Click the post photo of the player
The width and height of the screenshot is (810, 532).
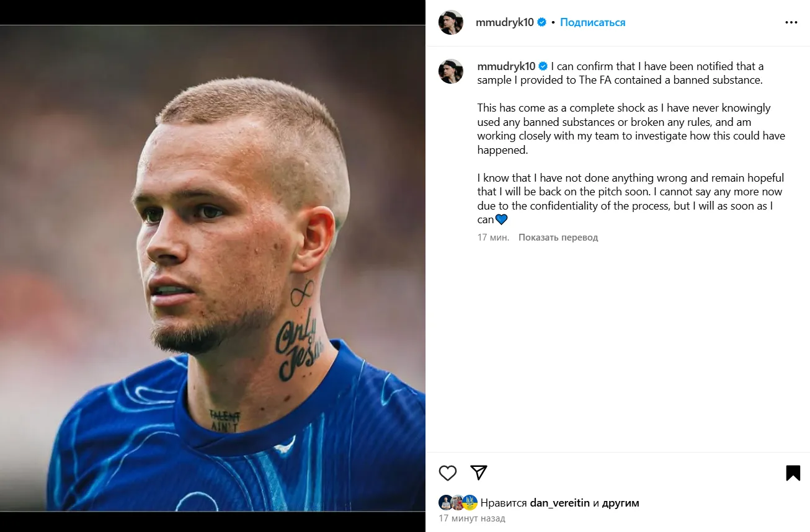tap(212, 268)
